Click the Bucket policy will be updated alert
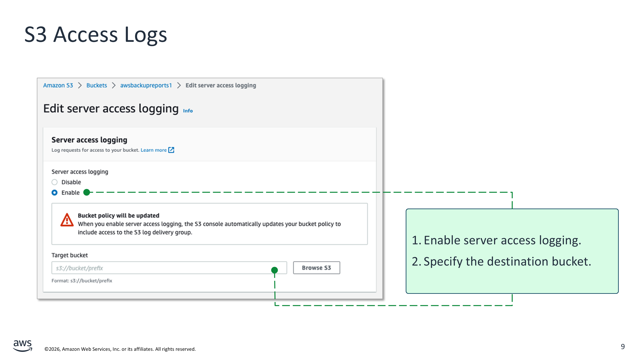Viewport: 644px width, 362px height. [209, 224]
